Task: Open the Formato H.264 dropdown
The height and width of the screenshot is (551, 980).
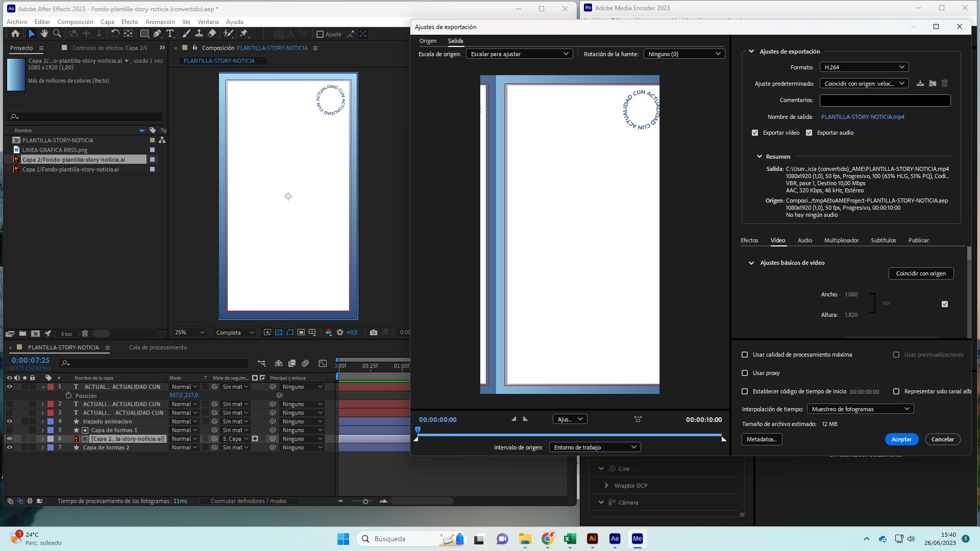Action: [x=864, y=67]
